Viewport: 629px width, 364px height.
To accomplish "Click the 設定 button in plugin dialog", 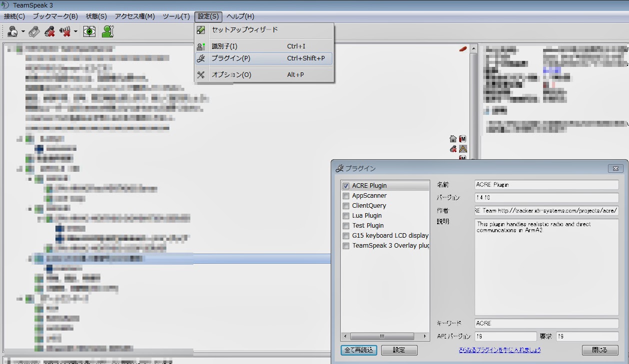I will (x=399, y=350).
